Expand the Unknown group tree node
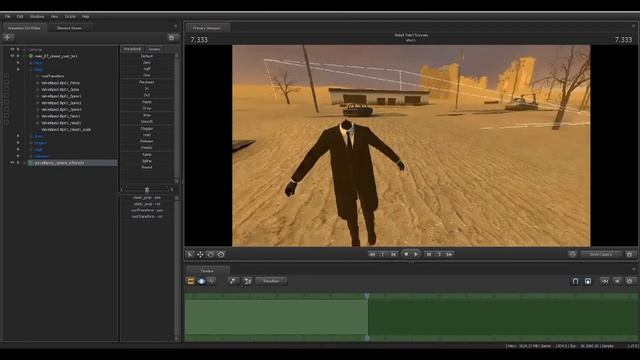The height and width of the screenshot is (360, 640). coord(31,156)
